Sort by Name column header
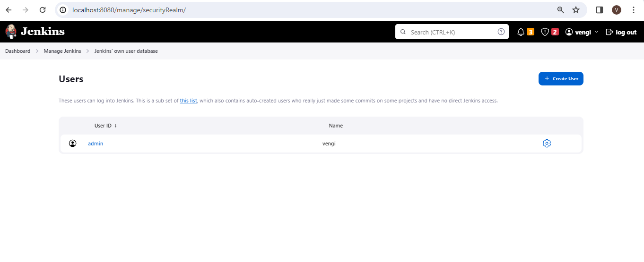This screenshot has width=644, height=262. tap(336, 126)
